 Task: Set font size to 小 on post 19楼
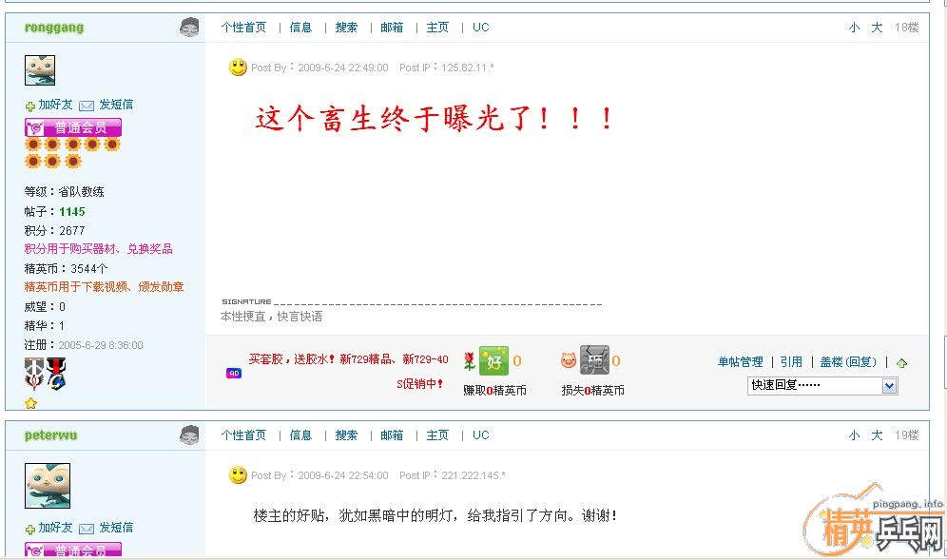pos(854,434)
